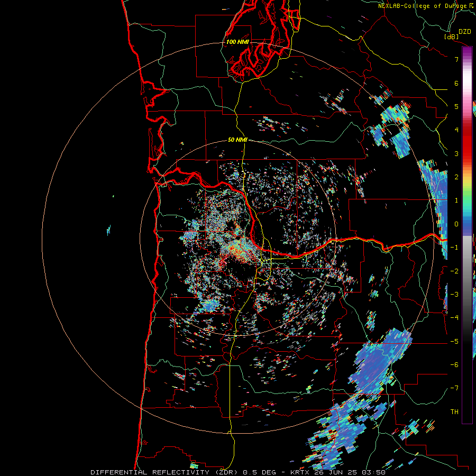Image resolution: width=476 pixels, height=476 pixels.
Task: Click the "-2" scale value
Action: [454, 271]
